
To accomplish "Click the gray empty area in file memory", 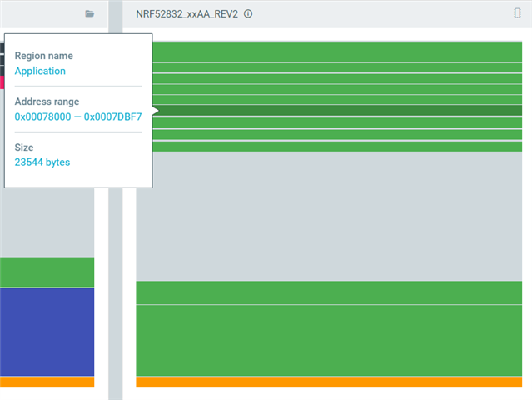I will (x=47, y=222).
